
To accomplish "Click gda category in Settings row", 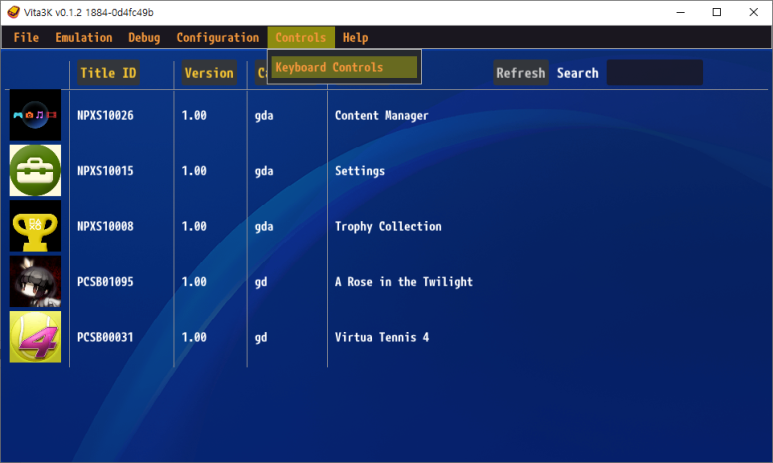I will (264, 172).
